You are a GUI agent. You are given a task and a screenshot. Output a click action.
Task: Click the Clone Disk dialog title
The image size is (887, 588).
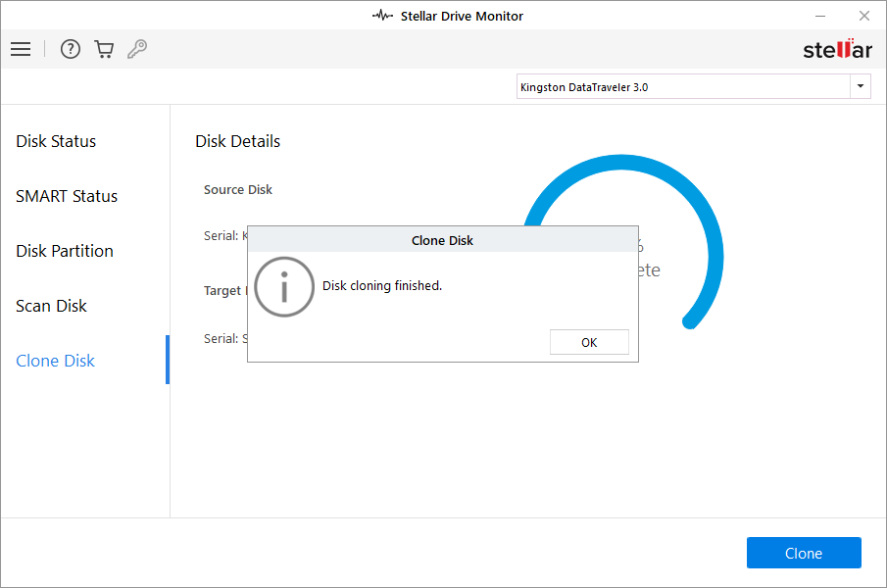(442, 240)
